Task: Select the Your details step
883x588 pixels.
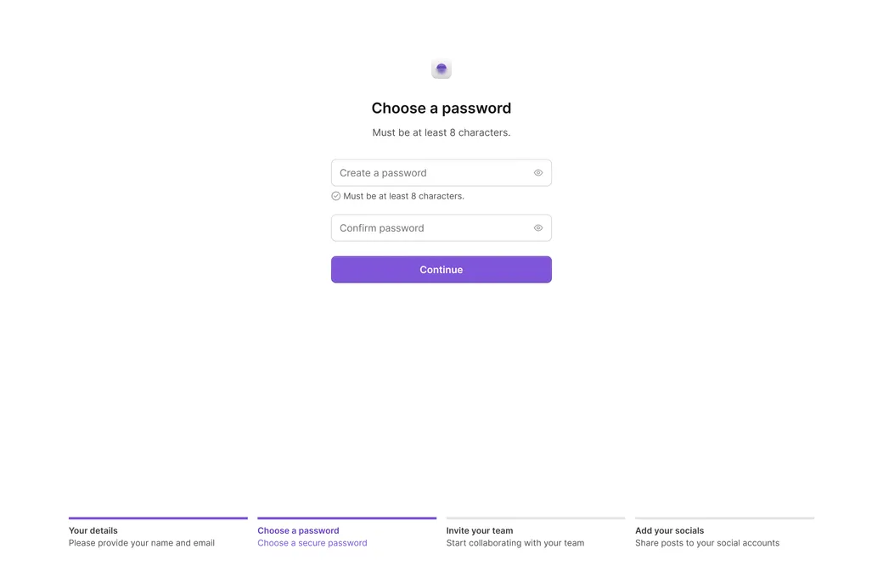Action: [x=93, y=530]
